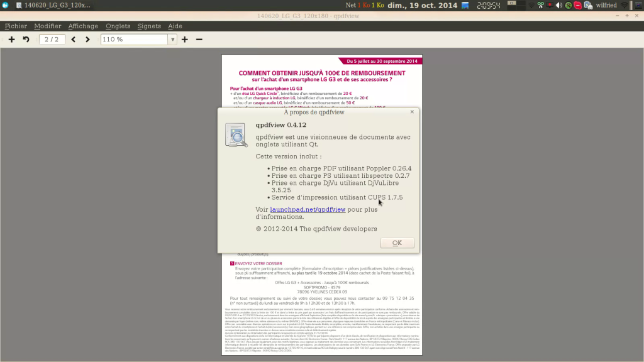Viewport: 644px width, 362px height.
Task: Click the open document plus icon in toolbar
Action: [11, 40]
